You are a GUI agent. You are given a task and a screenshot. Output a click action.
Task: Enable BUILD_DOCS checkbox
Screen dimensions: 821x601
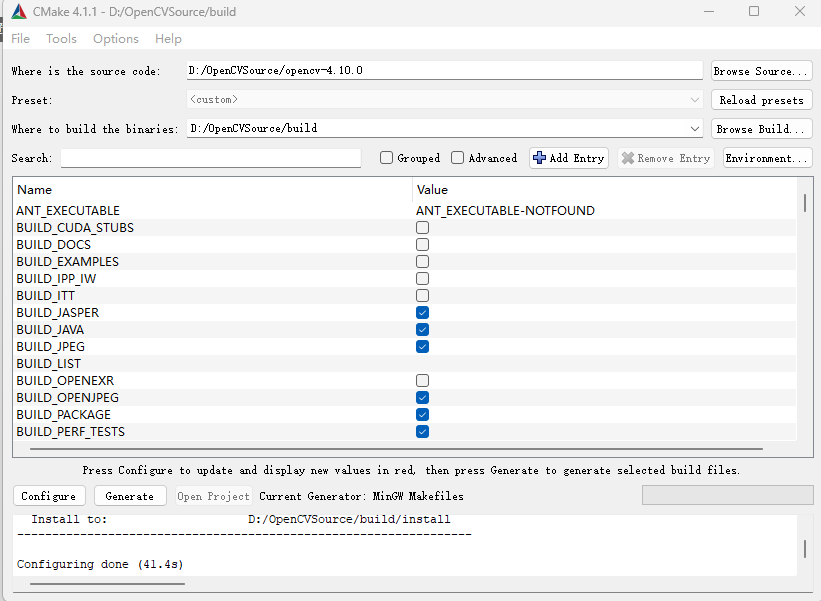pyautogui.click(x=423, y=244)
